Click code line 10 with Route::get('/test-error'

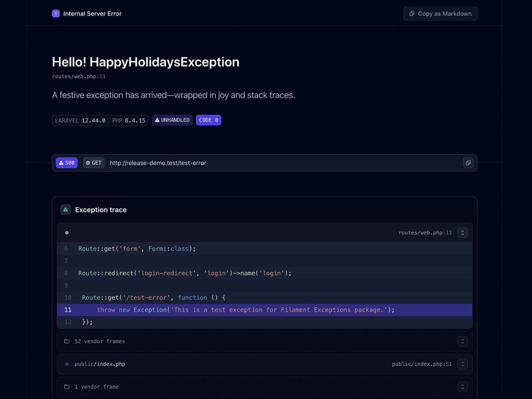coord(265,297)
